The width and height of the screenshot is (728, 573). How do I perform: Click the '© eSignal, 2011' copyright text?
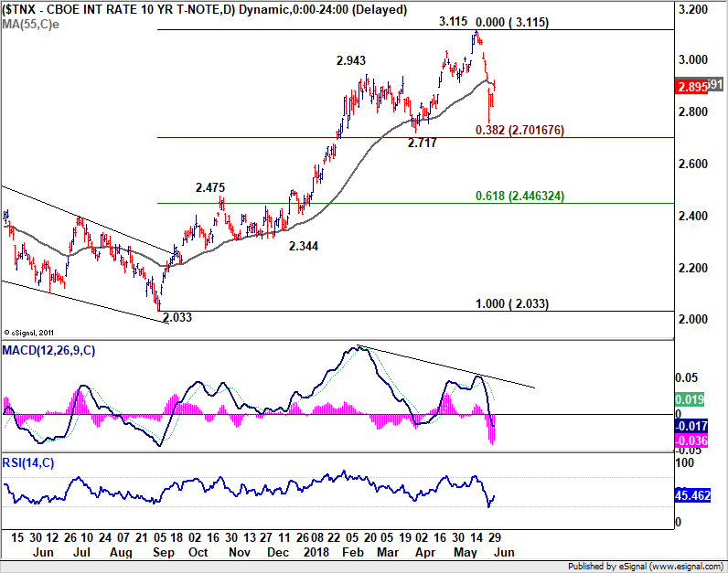[x=28, y=333]
